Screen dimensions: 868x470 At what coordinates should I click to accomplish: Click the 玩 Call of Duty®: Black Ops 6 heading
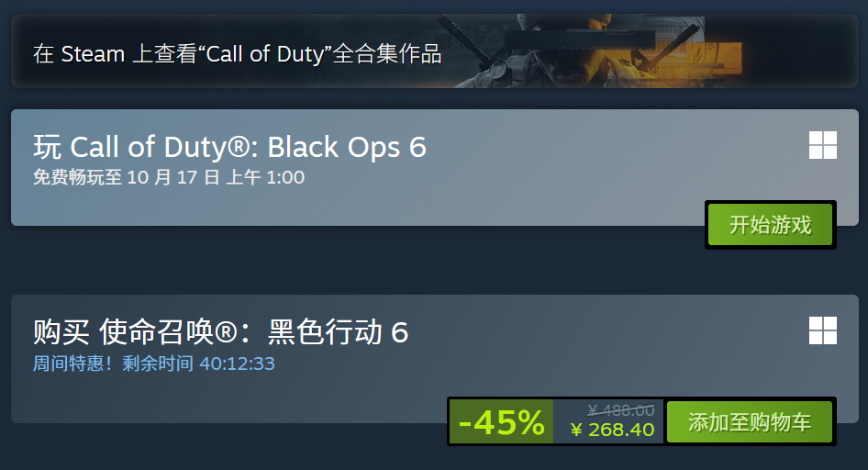click(x=229, y=147)
